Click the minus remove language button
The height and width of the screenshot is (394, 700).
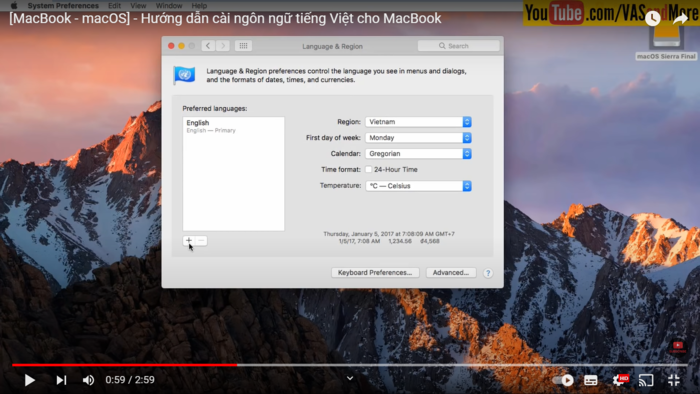[x=201, y=241]
